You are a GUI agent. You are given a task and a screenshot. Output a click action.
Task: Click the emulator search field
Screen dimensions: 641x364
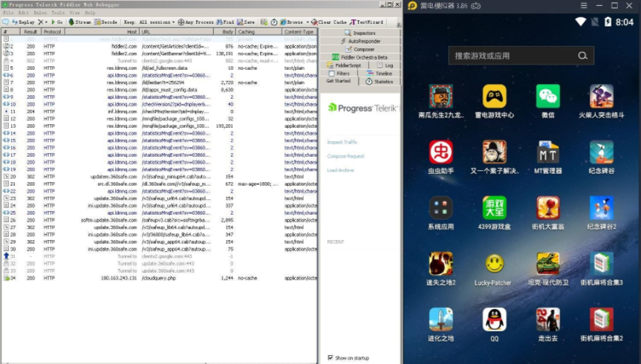(521, 56)
